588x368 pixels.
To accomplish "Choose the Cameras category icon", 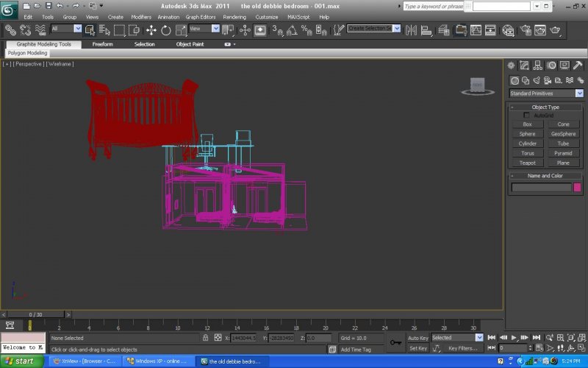I will (548, 80).
